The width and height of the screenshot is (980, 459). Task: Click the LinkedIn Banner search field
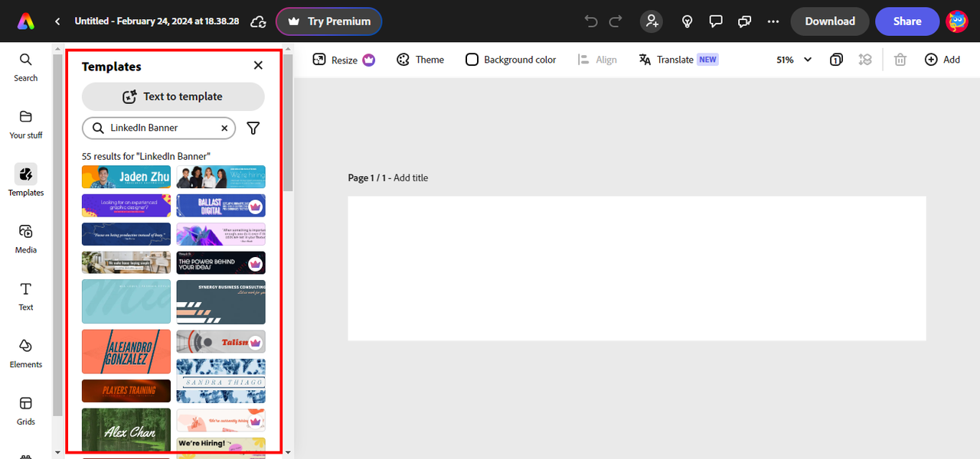click(x=158, y=128)
